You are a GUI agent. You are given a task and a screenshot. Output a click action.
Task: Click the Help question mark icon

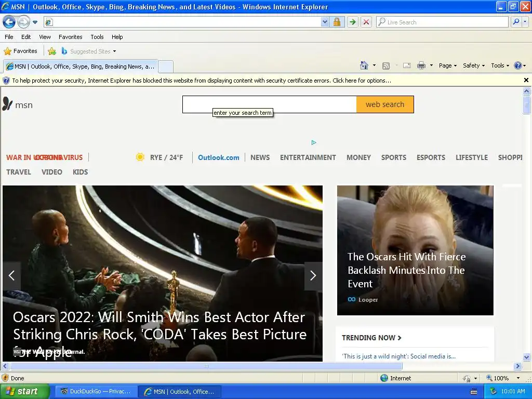tap(517, 65)
